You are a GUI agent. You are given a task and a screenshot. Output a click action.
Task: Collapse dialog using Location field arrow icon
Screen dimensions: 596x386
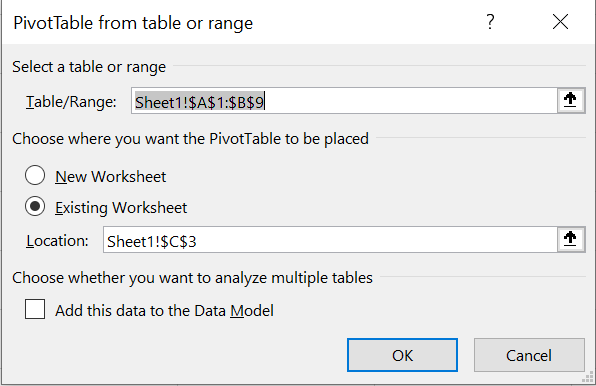tap(570, 239)
